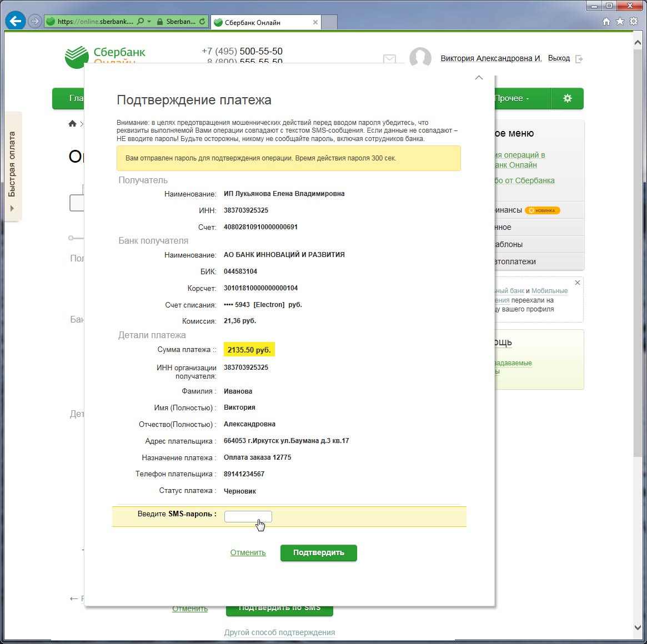Open favorites with the star icon
Screen dimensions: 647x644
620,22
